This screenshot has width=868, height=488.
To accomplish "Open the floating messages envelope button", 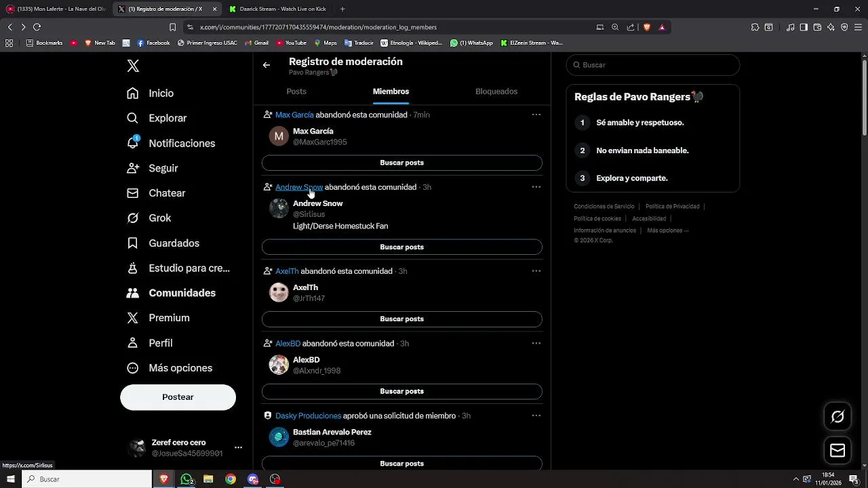I will tap(837, 451).
